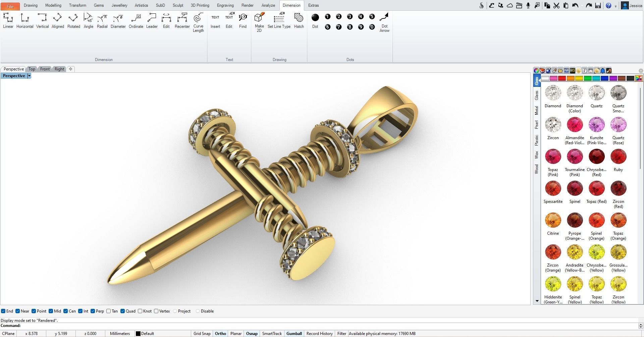This screenshot has width=644, height=337.
Task: Expand the help options dropdown arrow
Action: 615,6
